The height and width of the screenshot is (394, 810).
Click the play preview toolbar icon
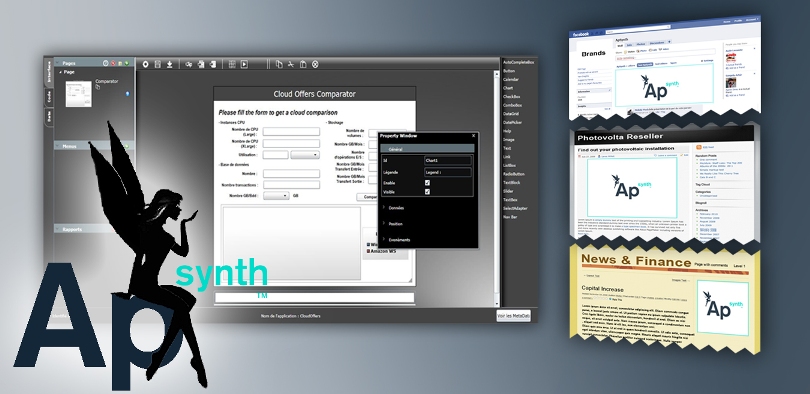tap(244, 64)
